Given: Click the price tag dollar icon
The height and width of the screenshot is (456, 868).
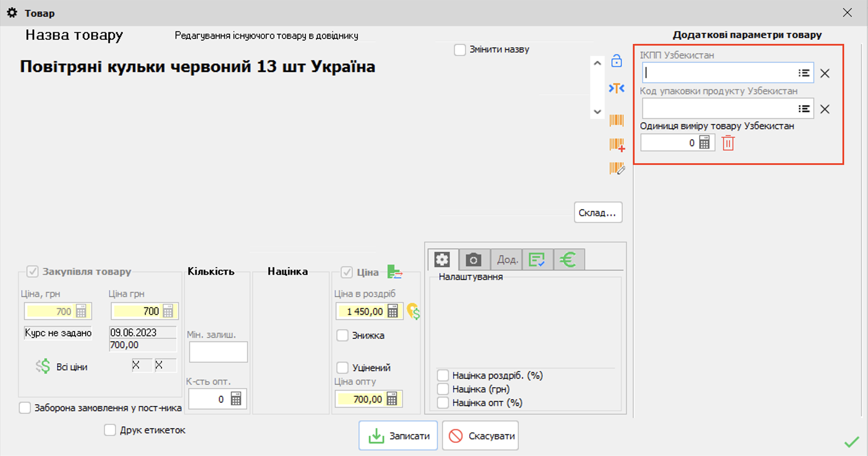Looking at the screenshot, I should [413, 312].
